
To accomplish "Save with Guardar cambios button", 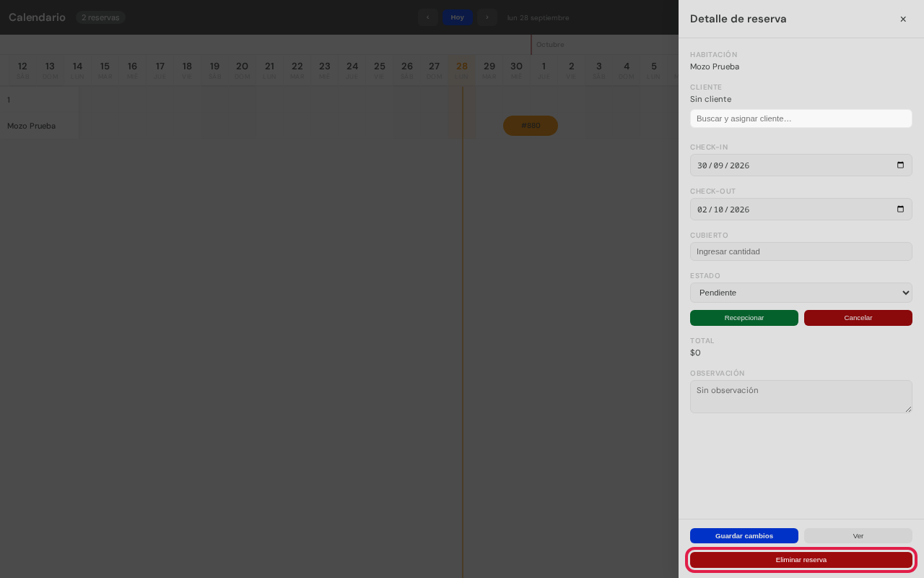I will (x=744, y=536).
